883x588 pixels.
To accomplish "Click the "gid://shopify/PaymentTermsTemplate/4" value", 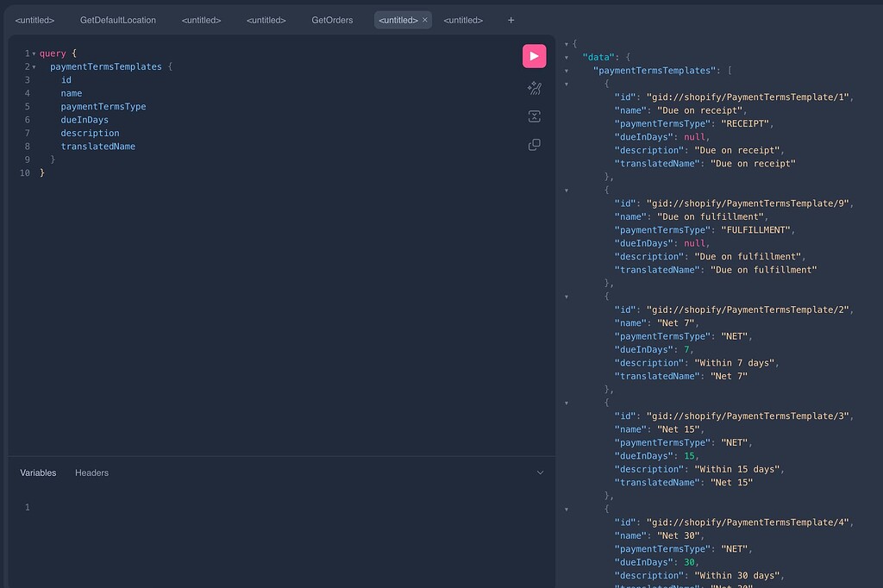I will click(748, 522).
